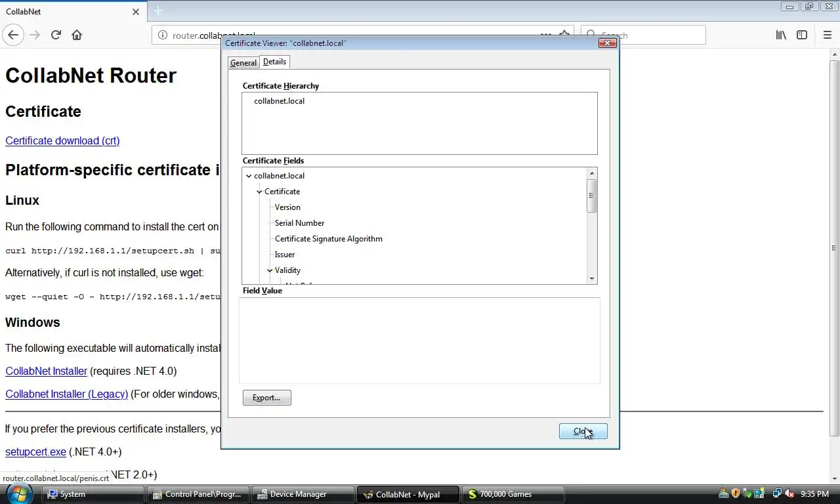Click the wget --quiet command text
The image size is (840, 504).
click(x=113, y=297)
